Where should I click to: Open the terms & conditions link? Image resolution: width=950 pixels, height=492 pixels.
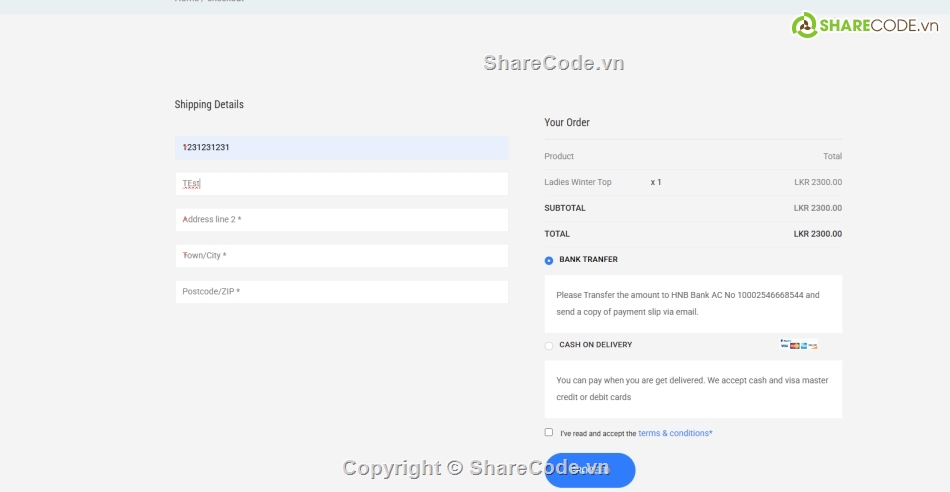[x=675, y=433]
